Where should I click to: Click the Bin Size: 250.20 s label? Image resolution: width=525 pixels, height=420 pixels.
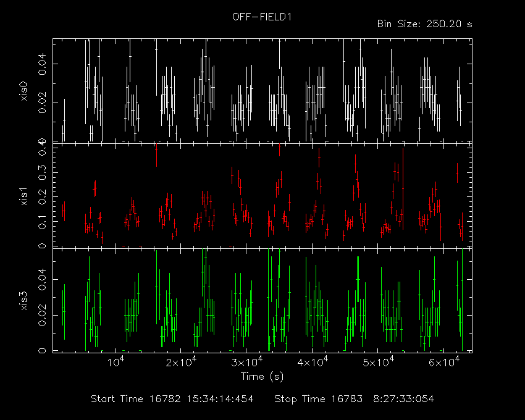pyautogui.click(x=424, y=24)
